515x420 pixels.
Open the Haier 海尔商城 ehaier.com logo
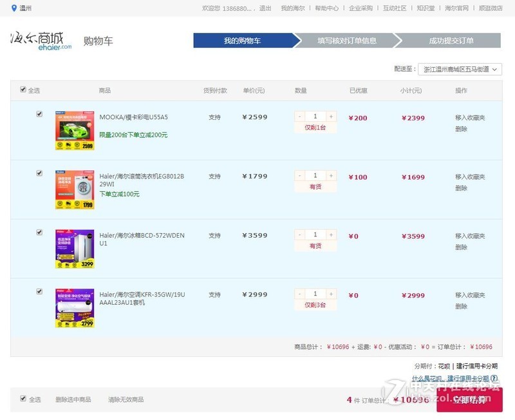41,41
